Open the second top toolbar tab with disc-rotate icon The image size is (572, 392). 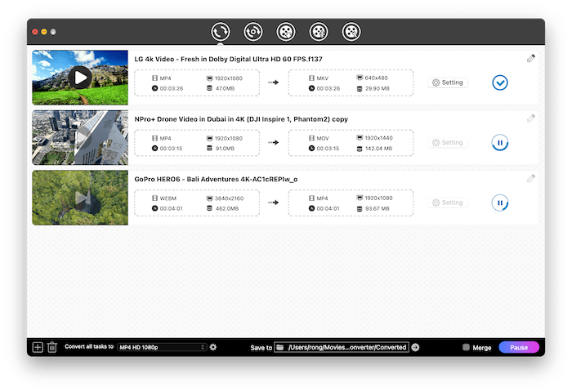(253, 32)
